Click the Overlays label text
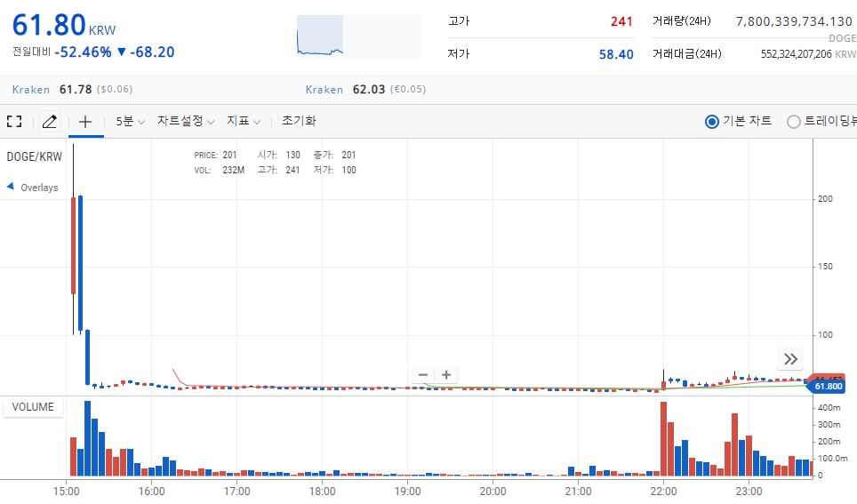This screenshot has width=857, height=504. (39, 188)
